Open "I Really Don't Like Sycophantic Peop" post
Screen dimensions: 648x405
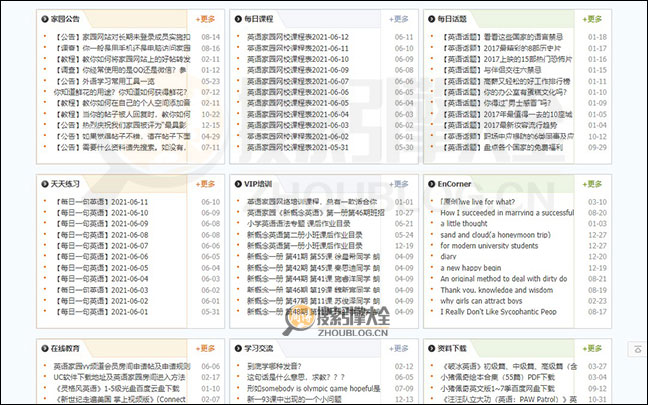point(505,312)
